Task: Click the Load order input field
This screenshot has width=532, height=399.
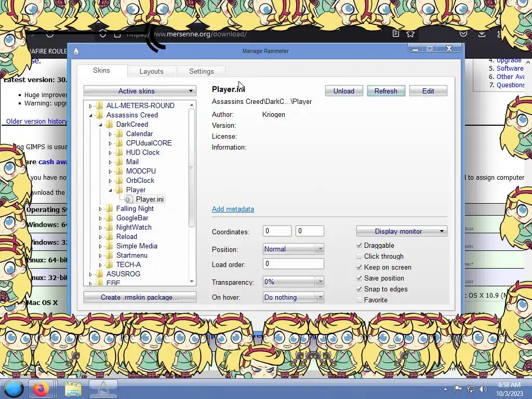Action: (293, 263)
